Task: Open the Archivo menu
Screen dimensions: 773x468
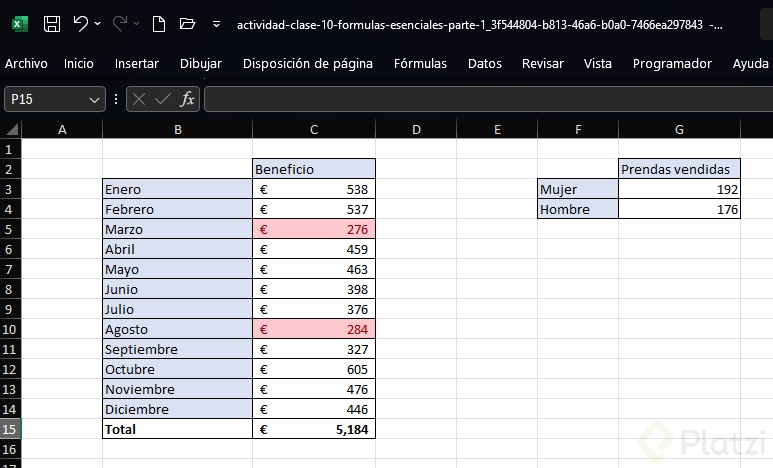Action: click(x=26, y=63)
